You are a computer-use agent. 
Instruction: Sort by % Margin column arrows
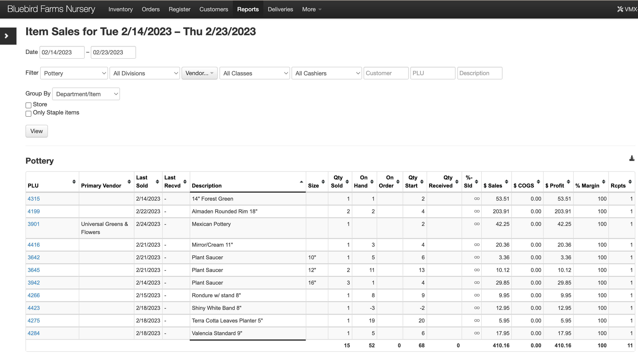(603, 182)
